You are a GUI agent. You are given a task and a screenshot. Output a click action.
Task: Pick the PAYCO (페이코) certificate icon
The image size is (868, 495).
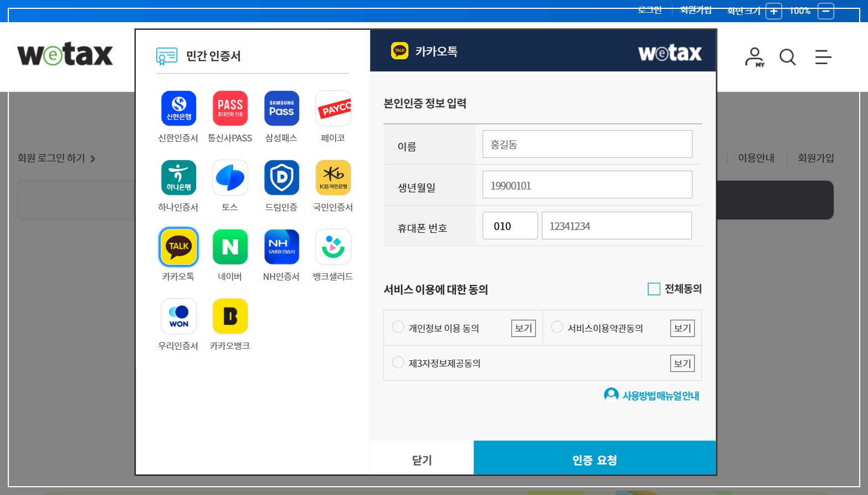(333, 108)
